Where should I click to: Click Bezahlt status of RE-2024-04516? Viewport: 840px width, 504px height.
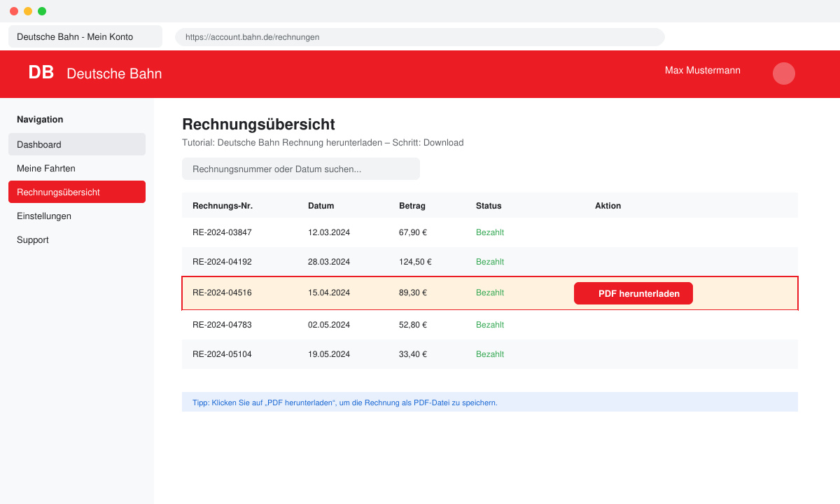tap(490, 293)
